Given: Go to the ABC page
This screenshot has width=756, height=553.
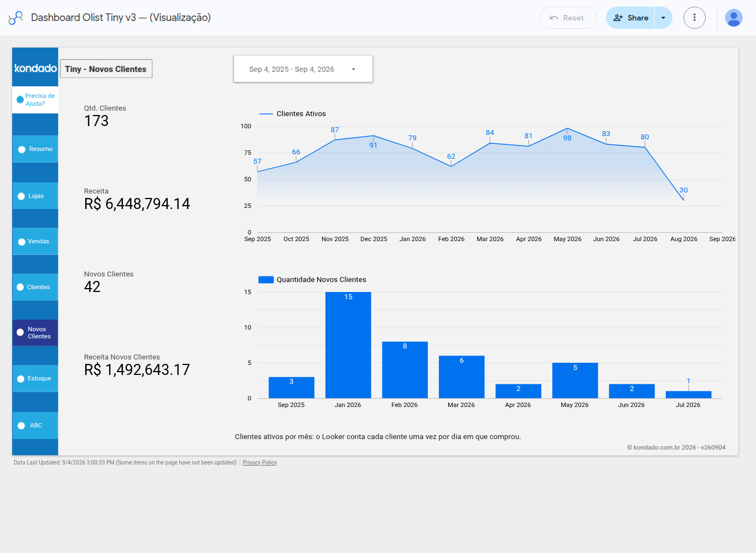Looking at the screenshot, I should (35, 426).
